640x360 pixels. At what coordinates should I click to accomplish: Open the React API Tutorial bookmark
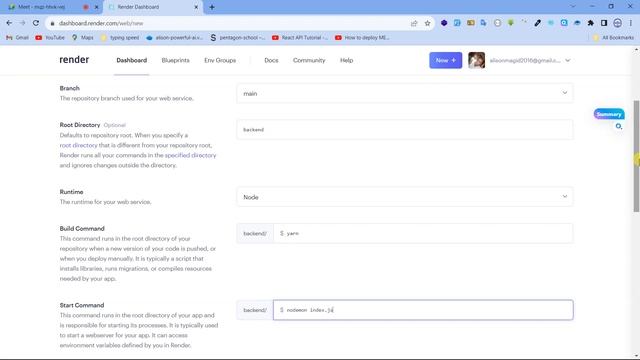pos(300,38)
